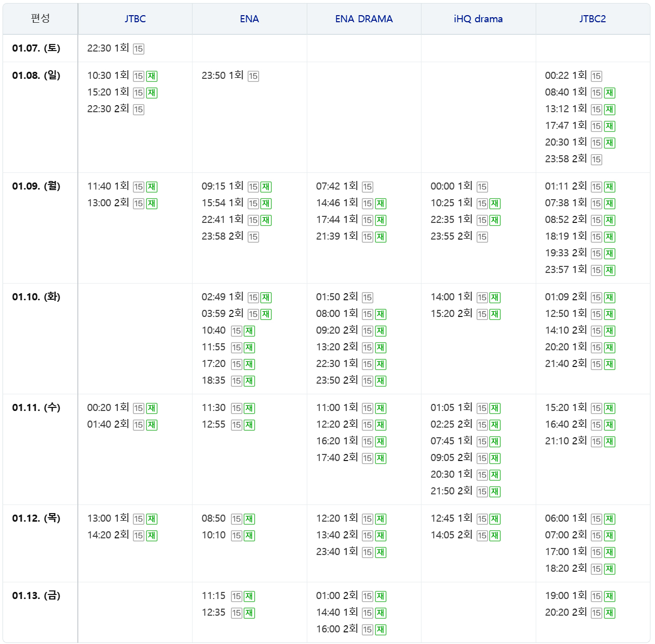Click the 재 rerun badge beside ENA 01.12 08:50
Screen dimensions: 655x644
click(x=249, y=519)
